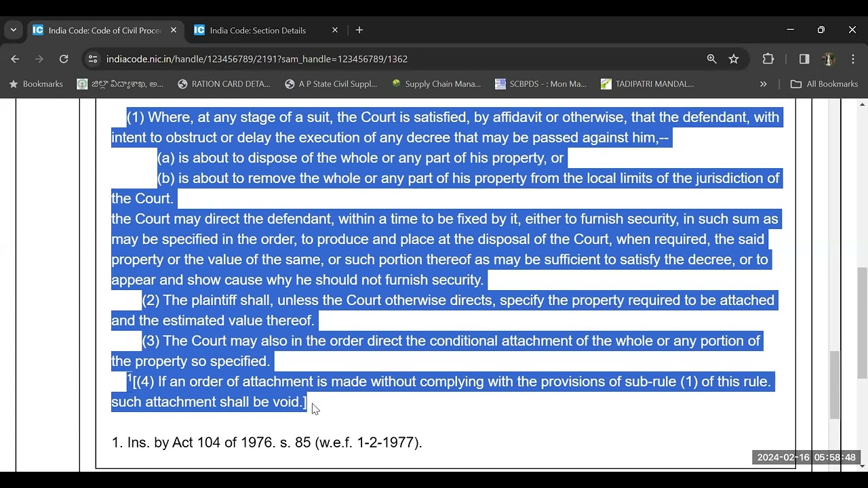Go forward to the next page
This screenshot has height=488, width=868.
(x=39, y=59)
